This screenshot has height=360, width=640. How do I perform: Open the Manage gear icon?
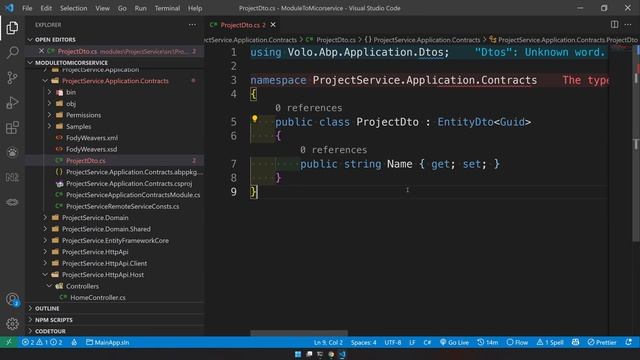[x=12, y=324]
